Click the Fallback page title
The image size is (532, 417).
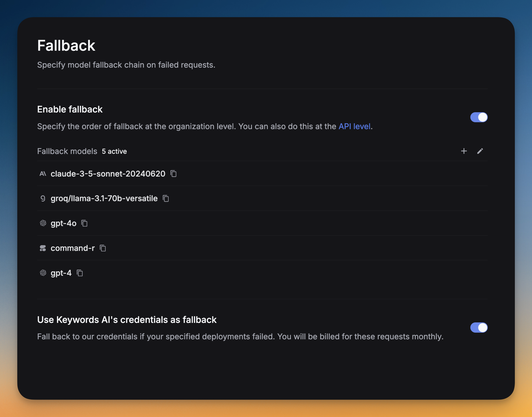[66, 46]
